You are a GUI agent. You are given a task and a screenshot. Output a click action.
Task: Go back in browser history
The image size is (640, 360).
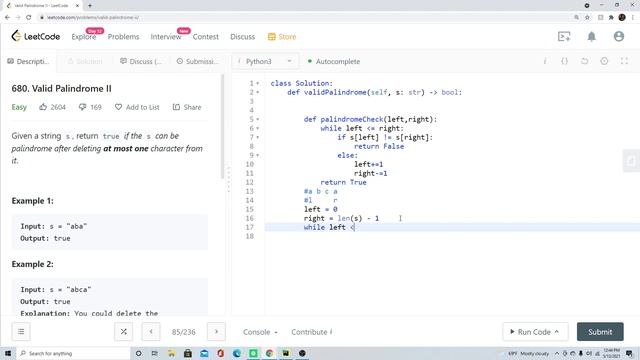7,17
